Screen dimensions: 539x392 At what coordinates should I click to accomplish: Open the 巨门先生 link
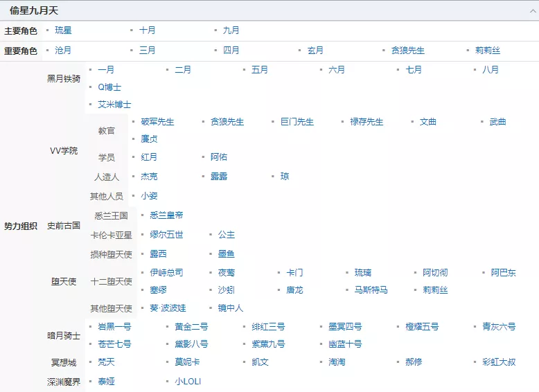coord(297,122)
